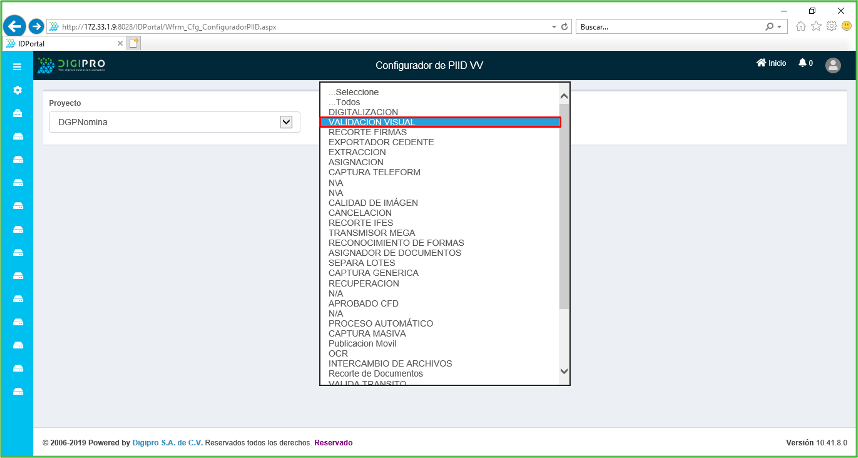Click the Reservado link in footer
This screenshot has height=458, width=858.
coord(333,442)
